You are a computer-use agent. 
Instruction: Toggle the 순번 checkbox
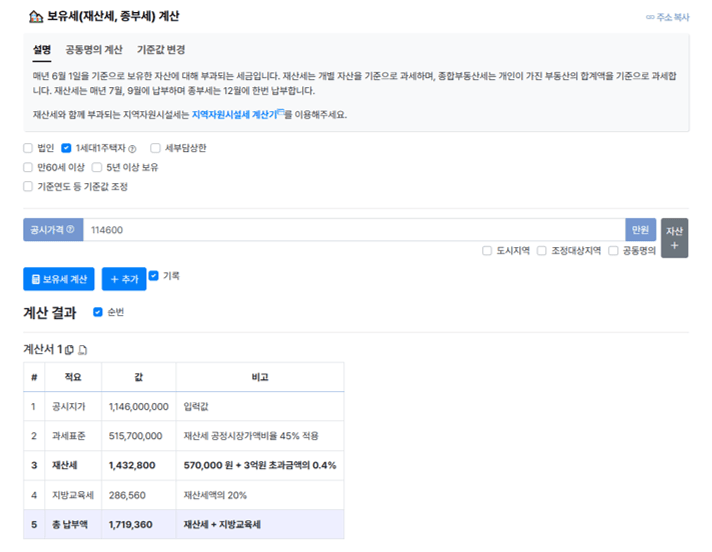coord(98,312)
